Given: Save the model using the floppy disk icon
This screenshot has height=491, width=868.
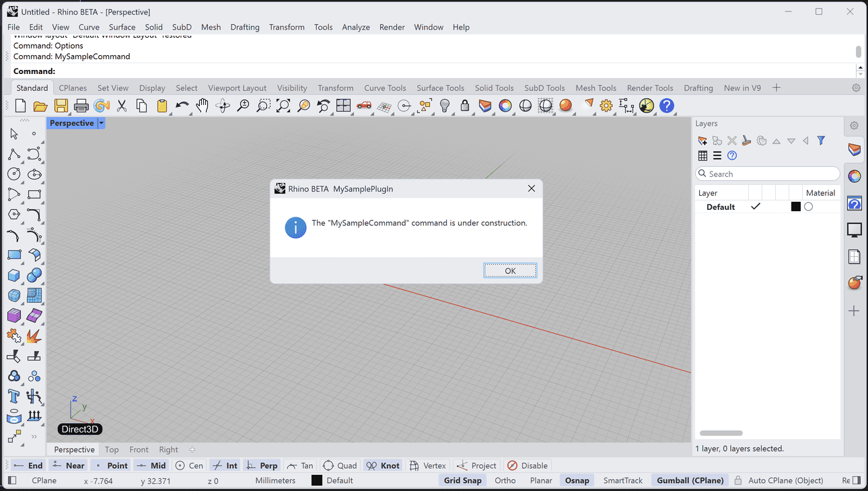Looking at the screenshot, I should tap(61, 106).
